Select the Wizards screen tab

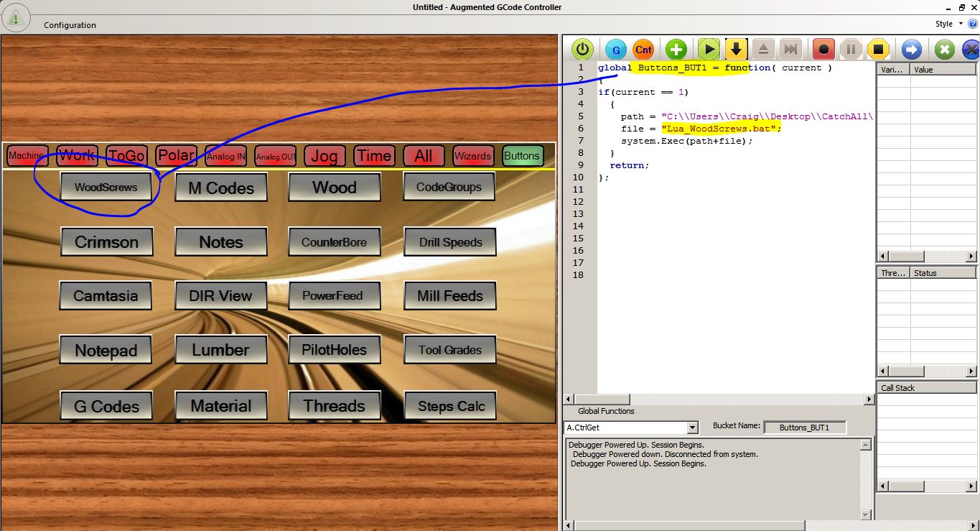(x=472, y=156)
